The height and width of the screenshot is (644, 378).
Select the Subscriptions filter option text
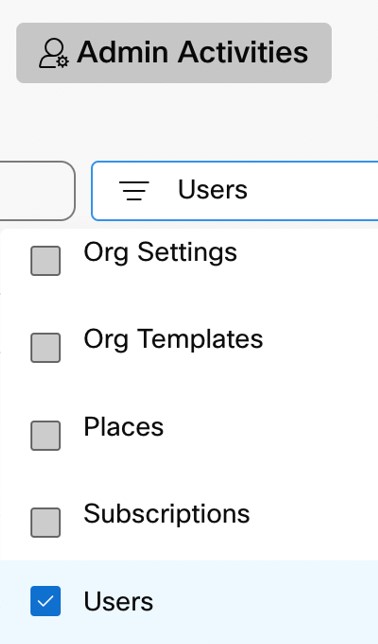(x=166, y=515)
